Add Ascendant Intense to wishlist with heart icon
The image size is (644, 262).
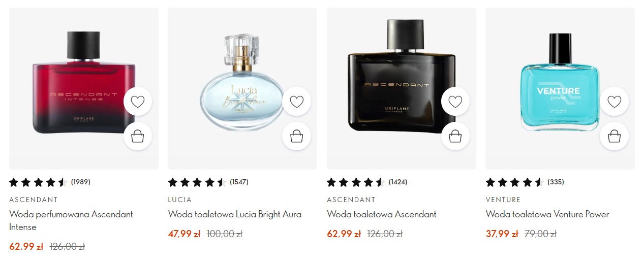138,102
